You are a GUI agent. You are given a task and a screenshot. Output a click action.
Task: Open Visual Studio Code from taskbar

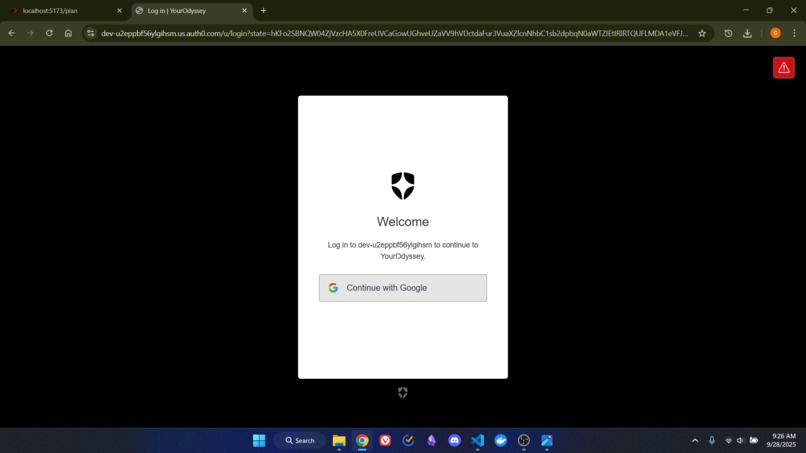click(478, 441)
